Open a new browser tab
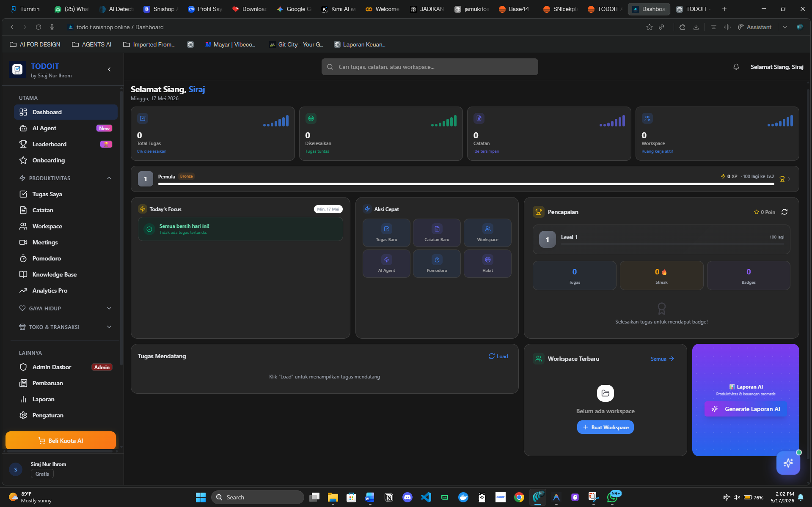The width and height of the screenshot is (812, 507). click(x=724, y=9)
